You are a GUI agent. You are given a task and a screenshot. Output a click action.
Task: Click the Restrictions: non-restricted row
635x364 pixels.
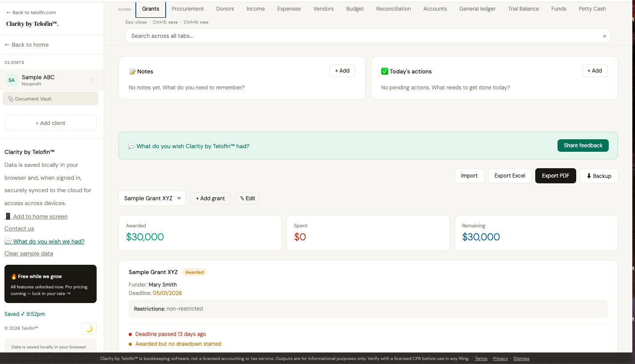coord(368,309)
